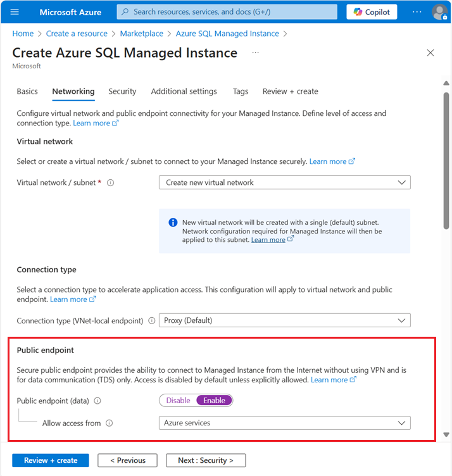Open Learn more link for Public endpoint
The image size is (452, 476).
(x=333, y=380)
